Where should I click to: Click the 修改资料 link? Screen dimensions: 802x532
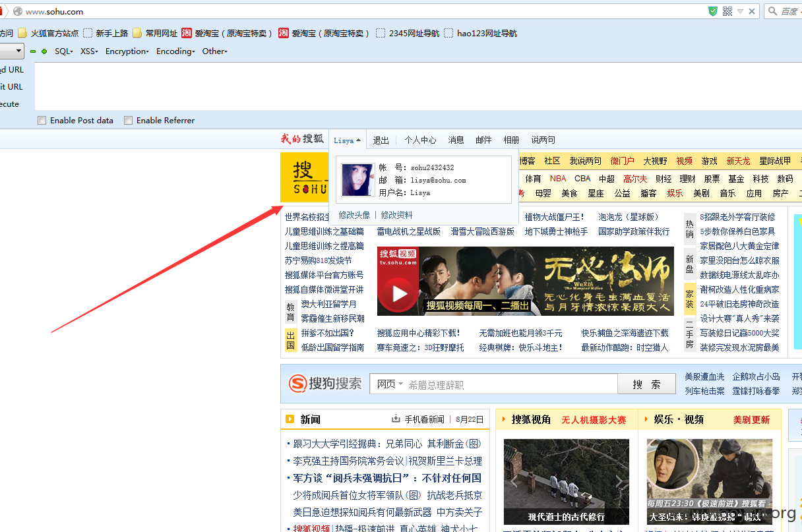396,215
